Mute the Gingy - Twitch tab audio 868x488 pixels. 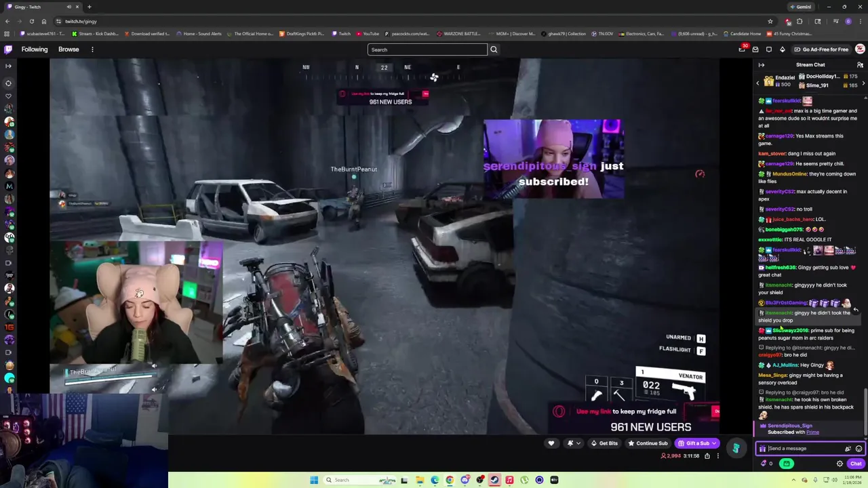click(x=68, y=7)
